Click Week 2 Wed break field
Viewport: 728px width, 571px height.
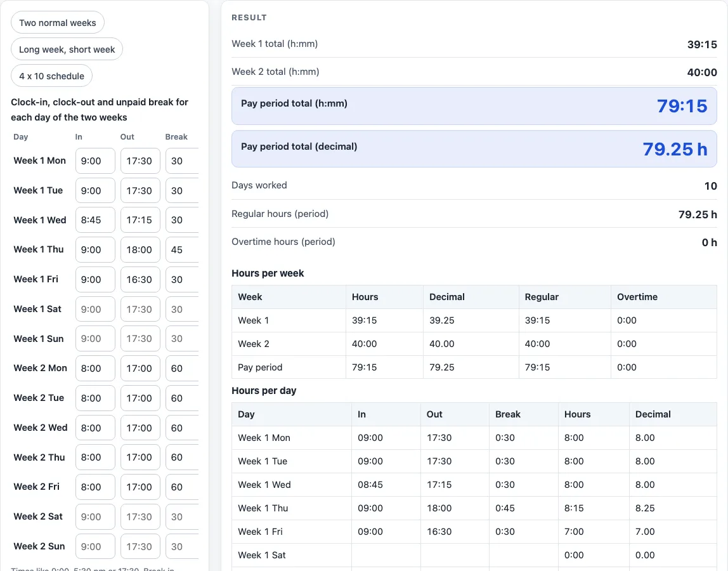182,428
